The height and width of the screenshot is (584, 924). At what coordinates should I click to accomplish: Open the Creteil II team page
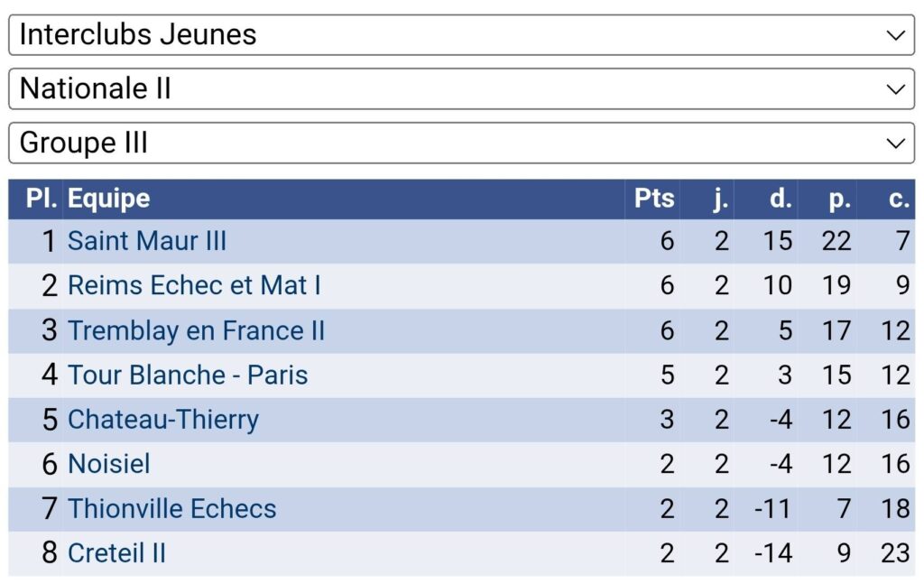point(116,552)
